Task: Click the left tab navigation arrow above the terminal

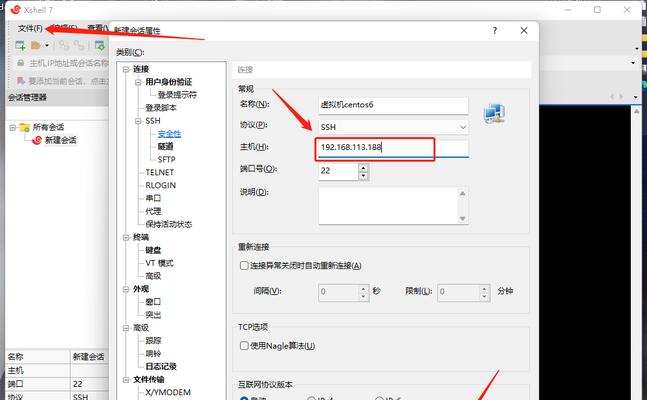Action: 612,97
